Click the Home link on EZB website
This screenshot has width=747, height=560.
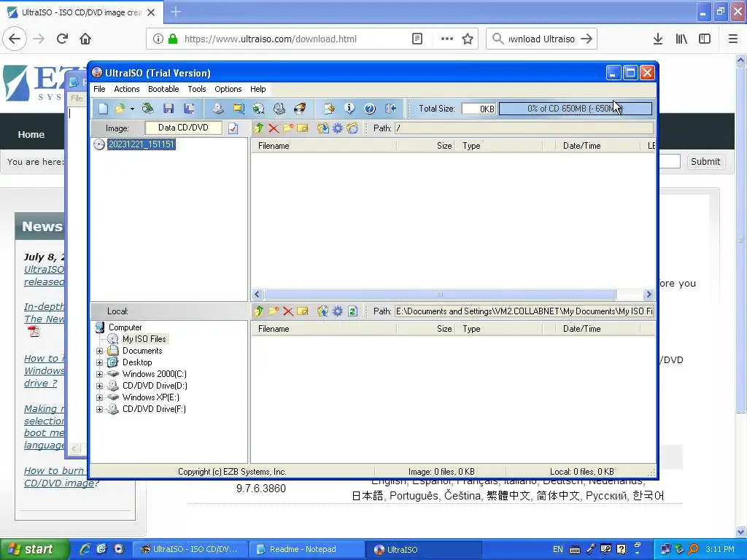coord(31,135)
